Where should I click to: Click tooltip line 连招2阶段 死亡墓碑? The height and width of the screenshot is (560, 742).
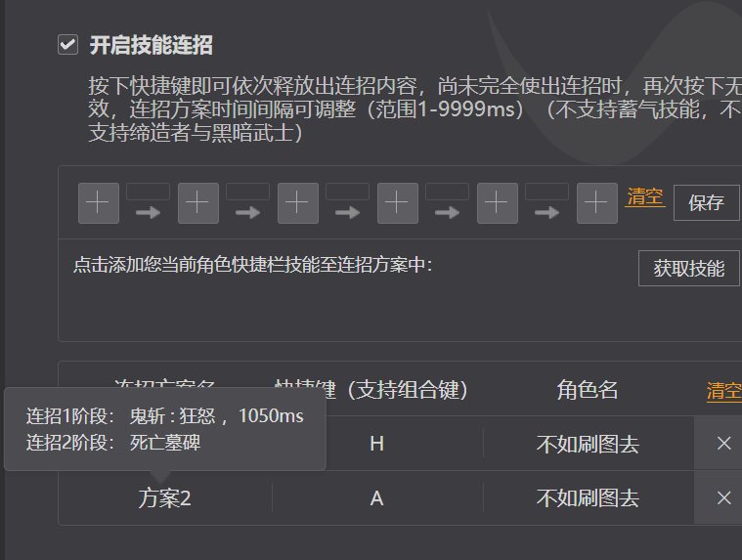pos(113,443)
